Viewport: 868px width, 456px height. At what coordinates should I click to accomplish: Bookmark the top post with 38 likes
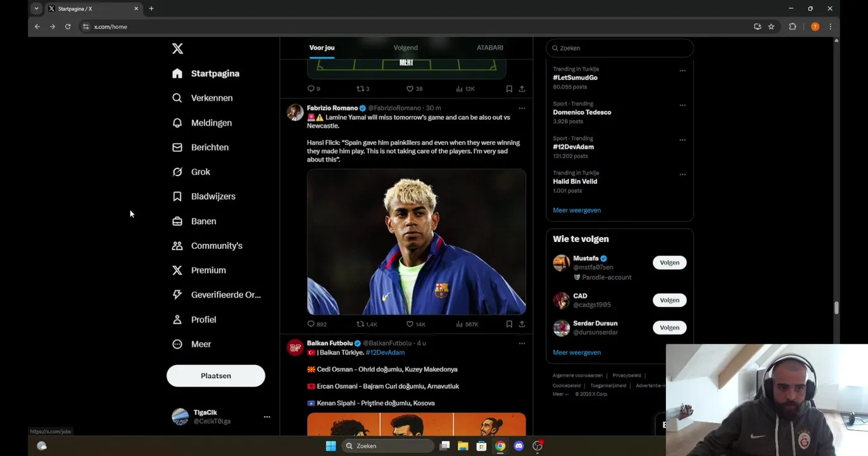pos(509,89)
